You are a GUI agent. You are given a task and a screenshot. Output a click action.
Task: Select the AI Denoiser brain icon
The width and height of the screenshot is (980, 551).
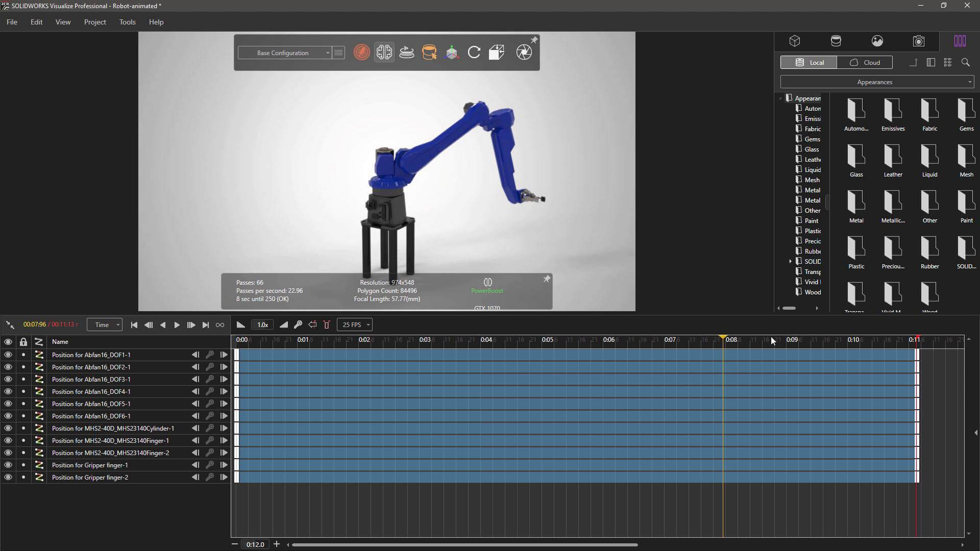(384, 52)
